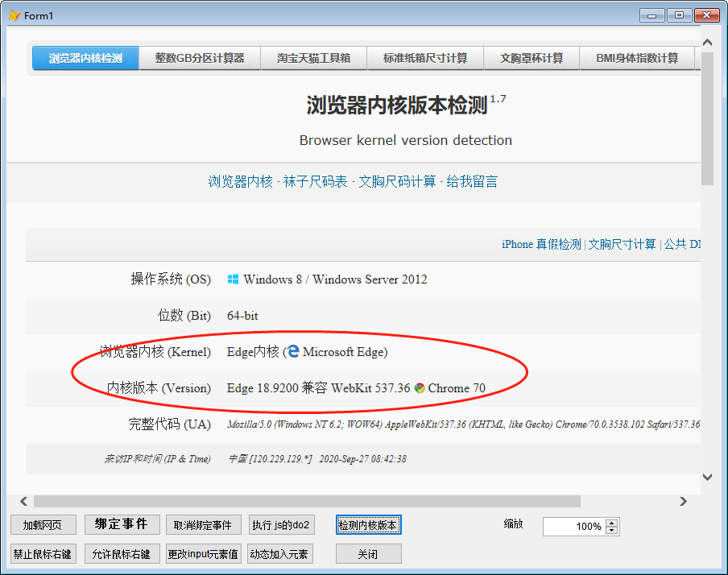Open the 文胸罩杯计算 tab
Screen dimensions: 728x575
point(532,57)
